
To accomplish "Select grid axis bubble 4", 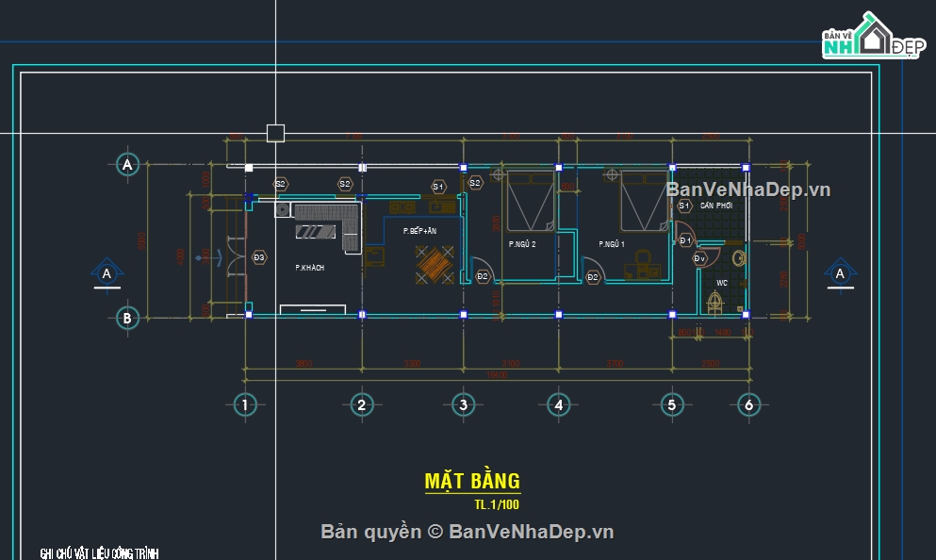I will click(559, 404).
